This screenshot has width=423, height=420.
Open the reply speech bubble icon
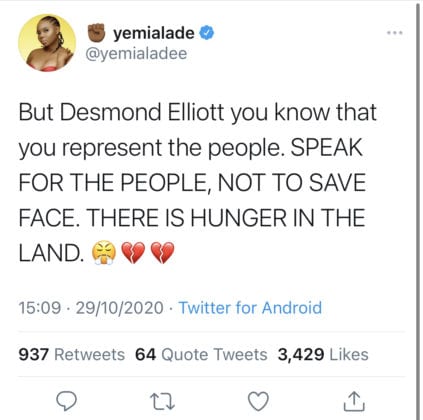pyautogui.click(x=66, y=401)
